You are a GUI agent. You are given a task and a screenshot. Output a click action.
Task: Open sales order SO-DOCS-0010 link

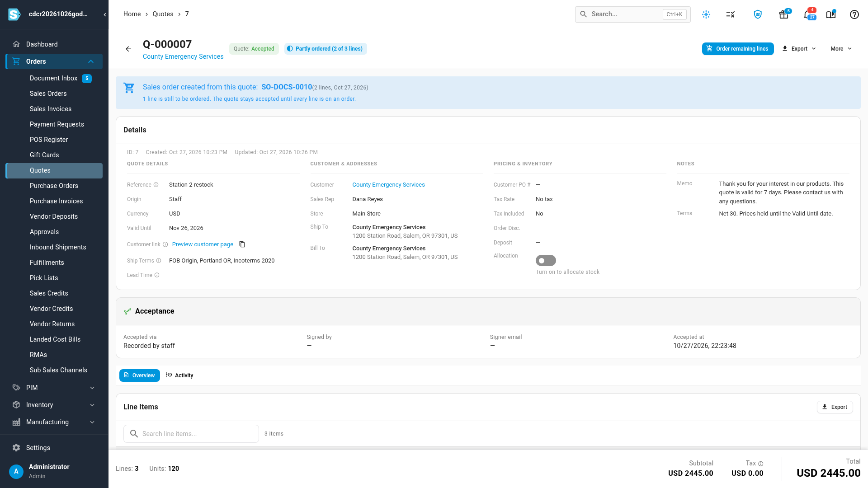(287, 87)
